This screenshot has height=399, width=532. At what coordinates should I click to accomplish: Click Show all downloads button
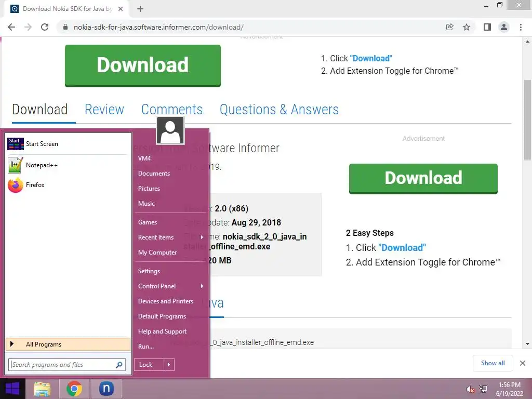(x=493, y=363)
